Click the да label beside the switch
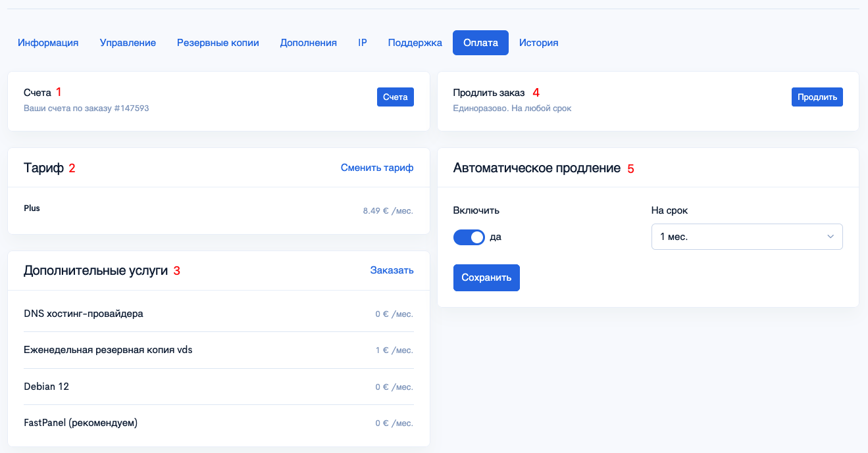This screenshot has height=453, width=868. [x=496, y=237]
